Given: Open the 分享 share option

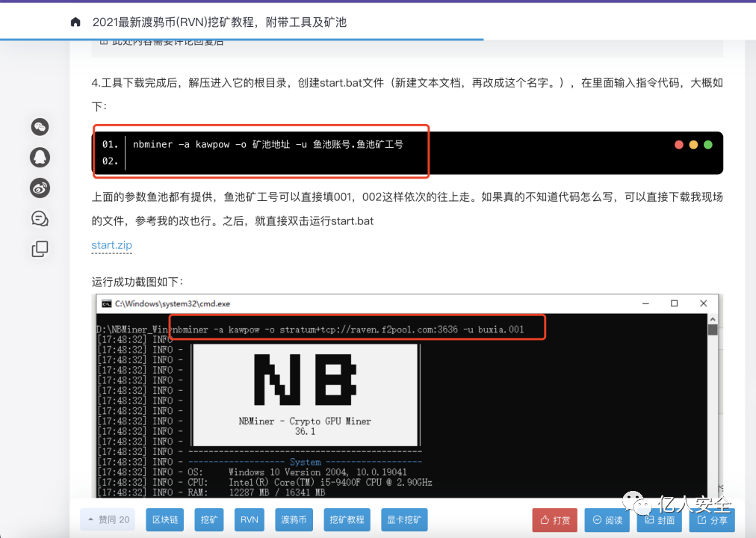Looking at the screenshot, I should [x=711, y=519].
